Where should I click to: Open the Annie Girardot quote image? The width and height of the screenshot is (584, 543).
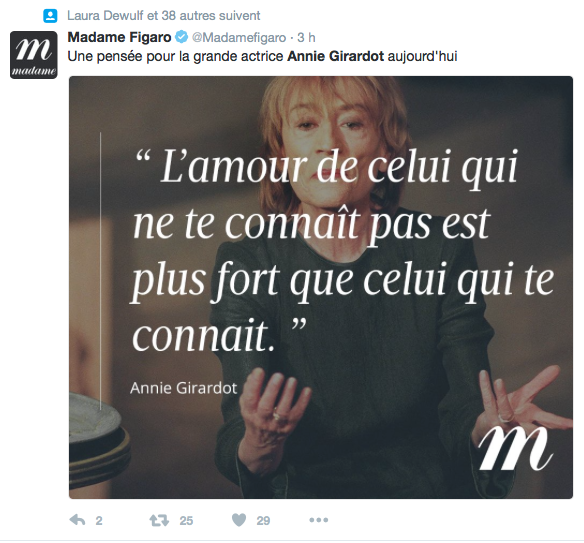point(321,287)
